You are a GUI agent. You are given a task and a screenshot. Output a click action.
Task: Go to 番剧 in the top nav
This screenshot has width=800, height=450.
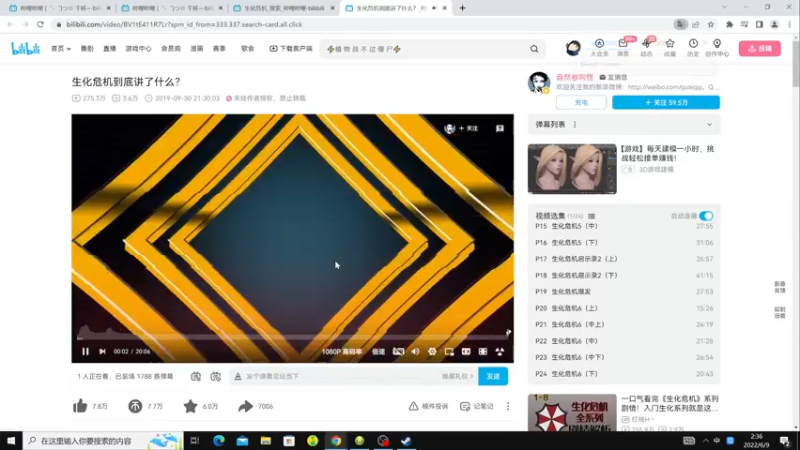(x=87, y=48)
